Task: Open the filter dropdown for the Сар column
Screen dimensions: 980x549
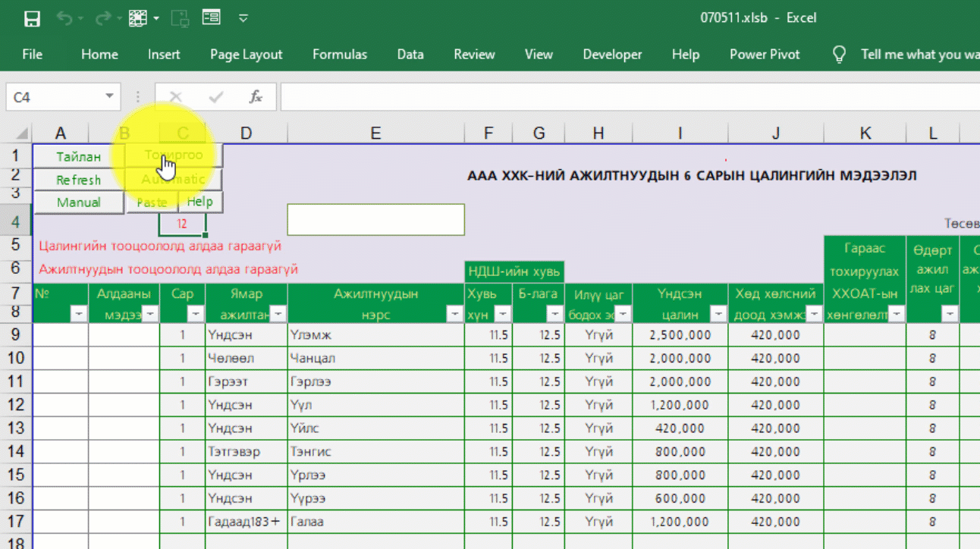Action: click(x=196, y=314)
